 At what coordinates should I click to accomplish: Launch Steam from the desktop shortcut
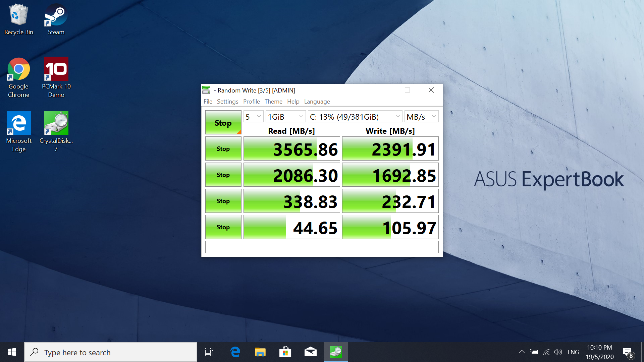tap(56, 19)
